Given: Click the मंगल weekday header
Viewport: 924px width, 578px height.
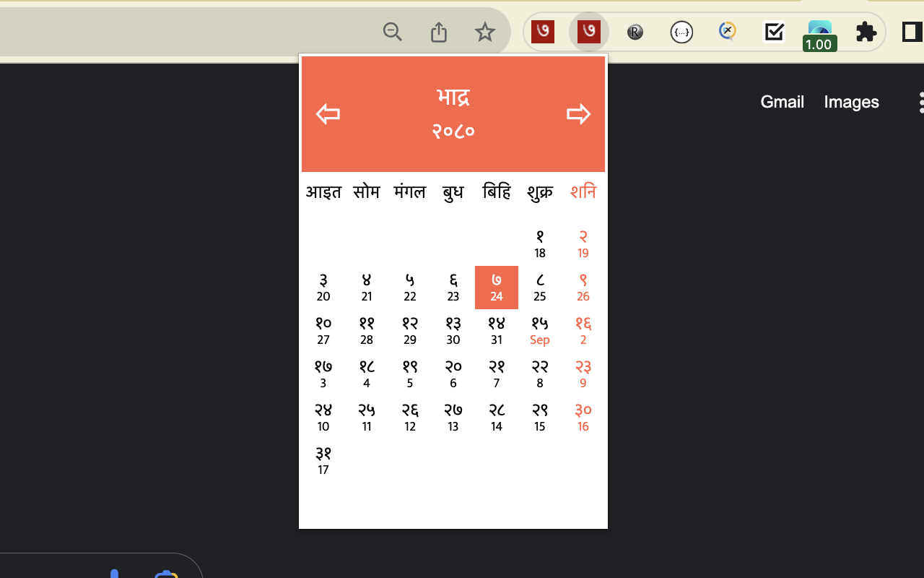Looking at the screenshot, I should click(410, 191).
